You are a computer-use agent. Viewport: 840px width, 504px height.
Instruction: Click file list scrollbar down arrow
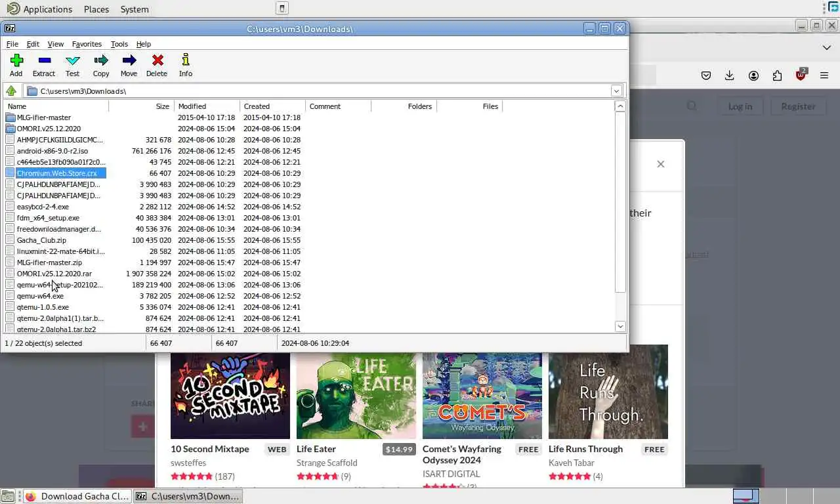[620, 326]
